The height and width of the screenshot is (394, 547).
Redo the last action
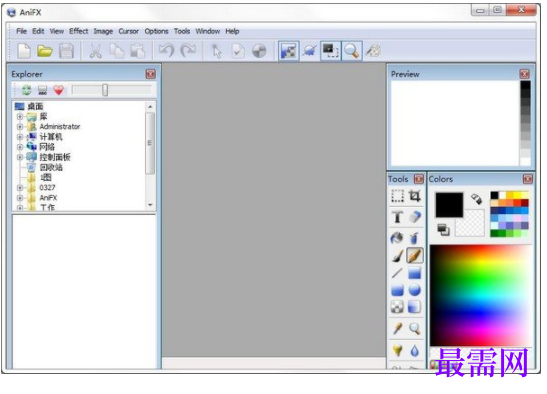point(188,51)
